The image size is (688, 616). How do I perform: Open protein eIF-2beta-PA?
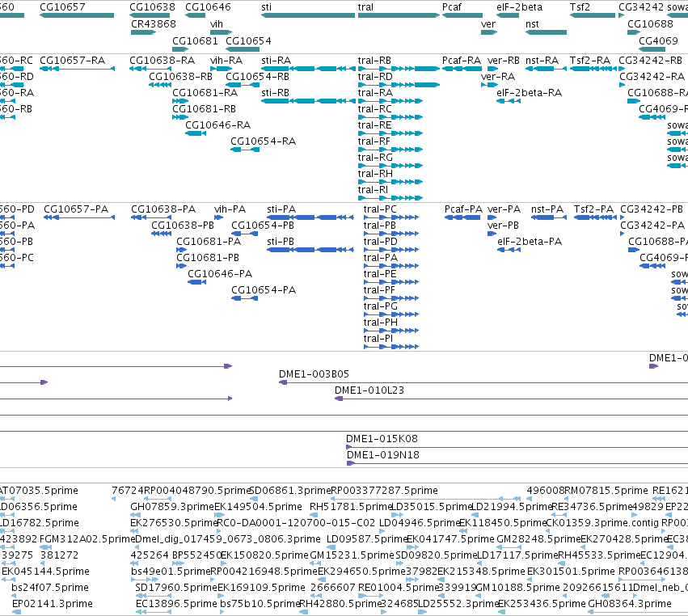(x=509, y=250)
